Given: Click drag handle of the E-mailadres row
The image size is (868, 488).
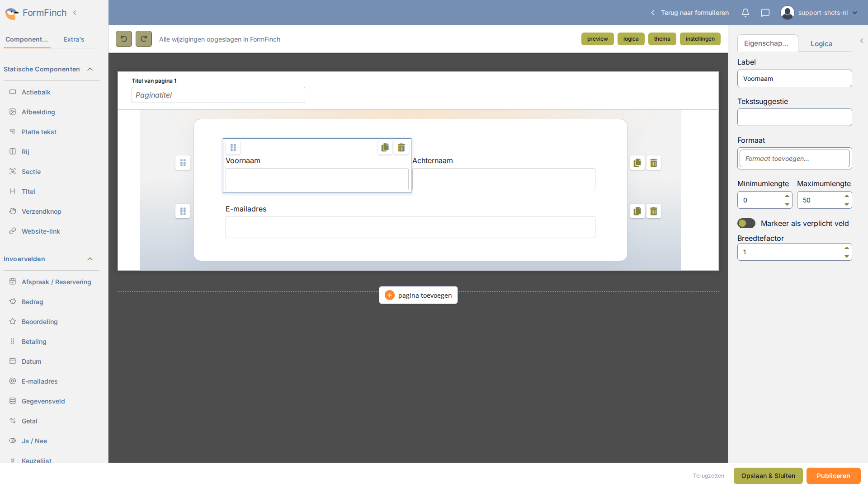Looking at the screenshot, I should pyautogui.click(x=183, y=211).
